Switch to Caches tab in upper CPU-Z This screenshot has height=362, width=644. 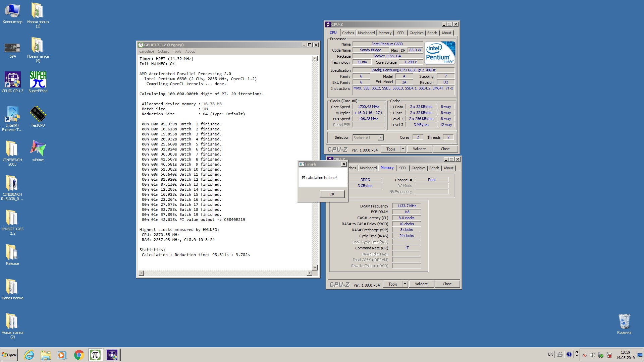click(348, 33)
